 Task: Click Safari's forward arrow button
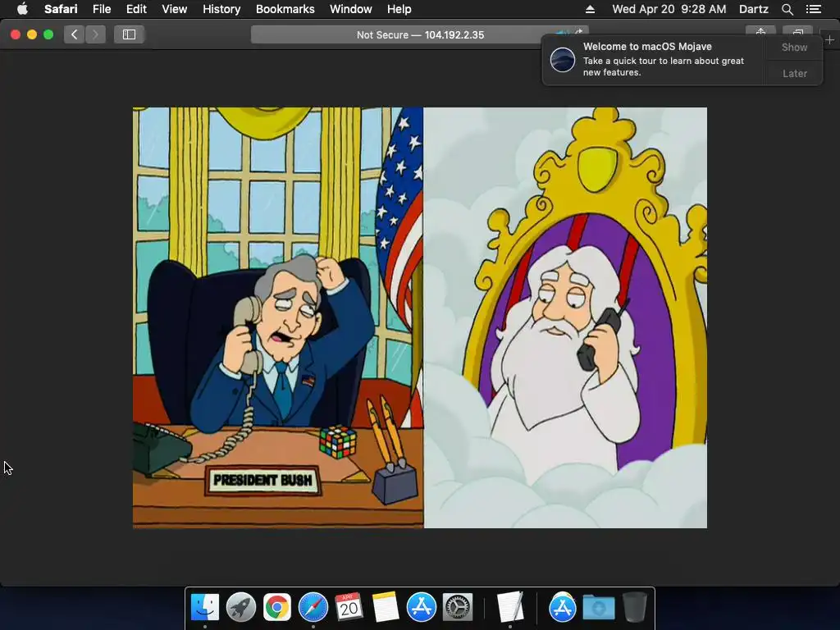coord(95,34)
